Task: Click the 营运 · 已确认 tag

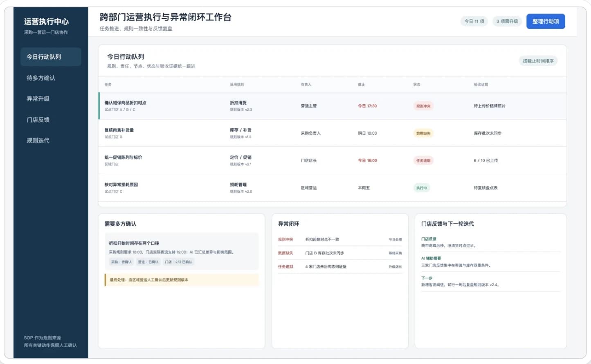Action: (148, 262)
